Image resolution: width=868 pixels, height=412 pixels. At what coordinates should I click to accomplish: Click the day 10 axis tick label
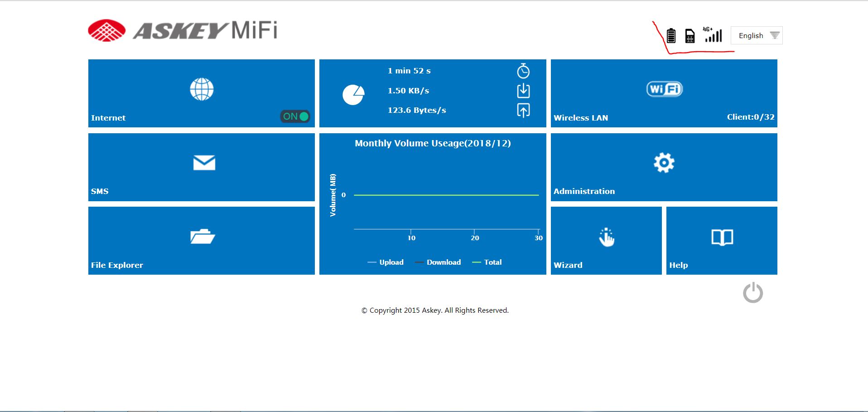(x=411, y=238)
